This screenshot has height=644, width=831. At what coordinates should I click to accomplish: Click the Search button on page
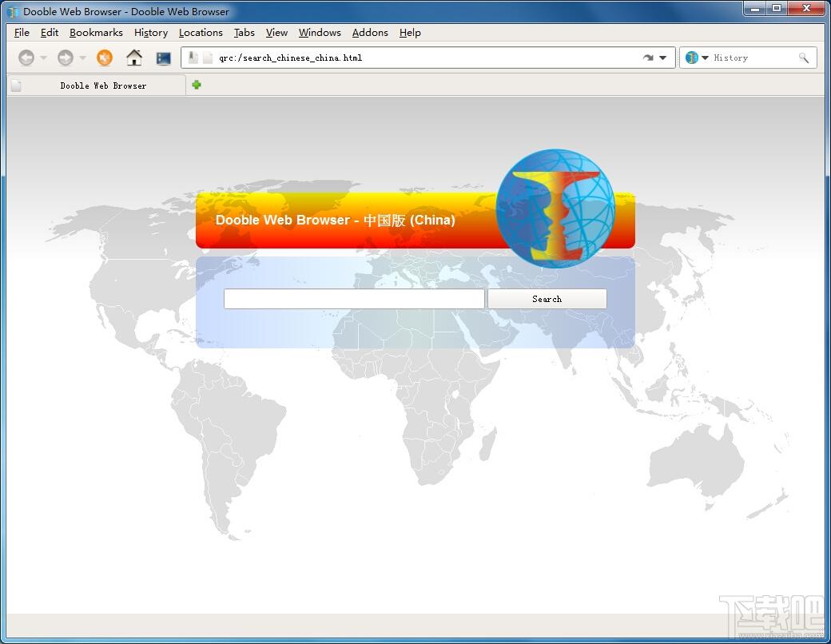point(547,299)
